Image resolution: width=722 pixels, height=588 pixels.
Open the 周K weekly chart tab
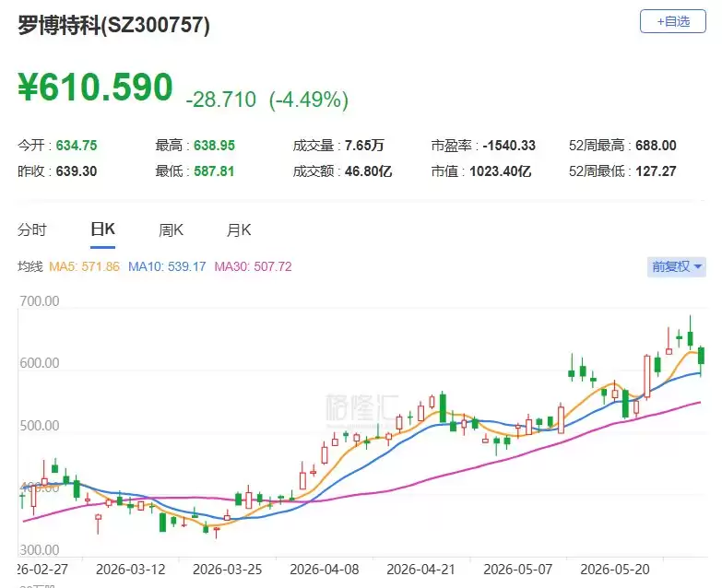(x=171, y=229)
